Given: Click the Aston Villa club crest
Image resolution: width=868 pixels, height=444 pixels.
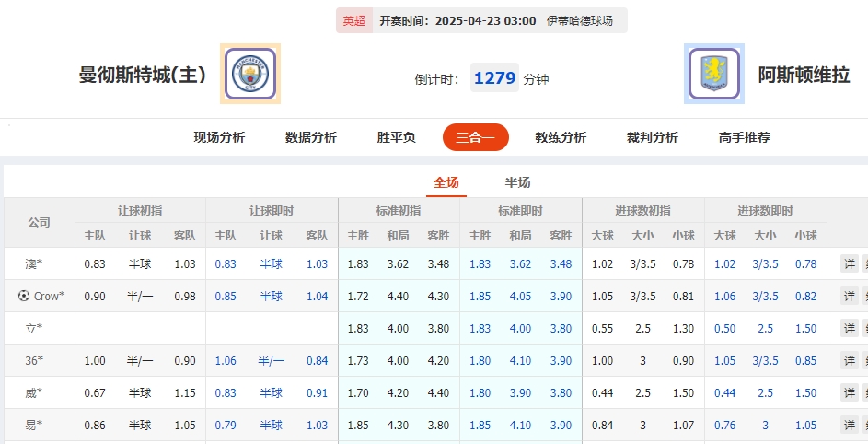Looking at the screenshot, I should [x=714, y=74].
